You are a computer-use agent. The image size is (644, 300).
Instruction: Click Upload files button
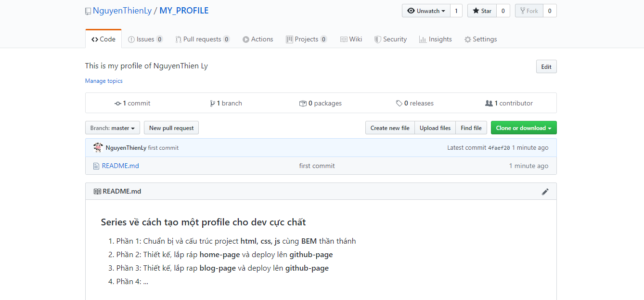[435, 128]
